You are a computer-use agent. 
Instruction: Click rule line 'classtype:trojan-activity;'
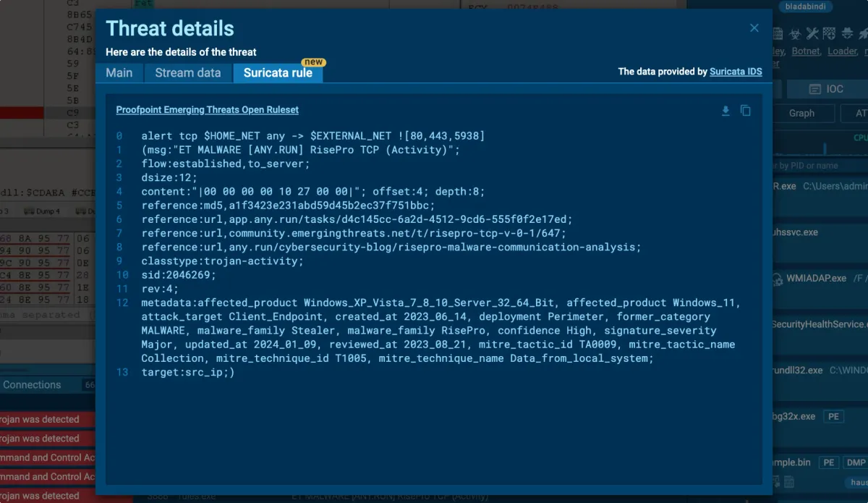(x=223, y=261)
